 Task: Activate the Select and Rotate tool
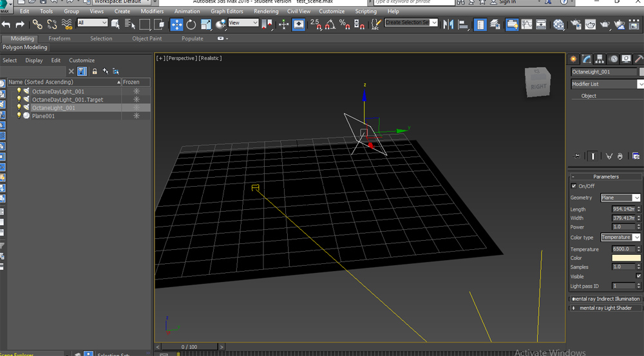(x=191, y=24)
